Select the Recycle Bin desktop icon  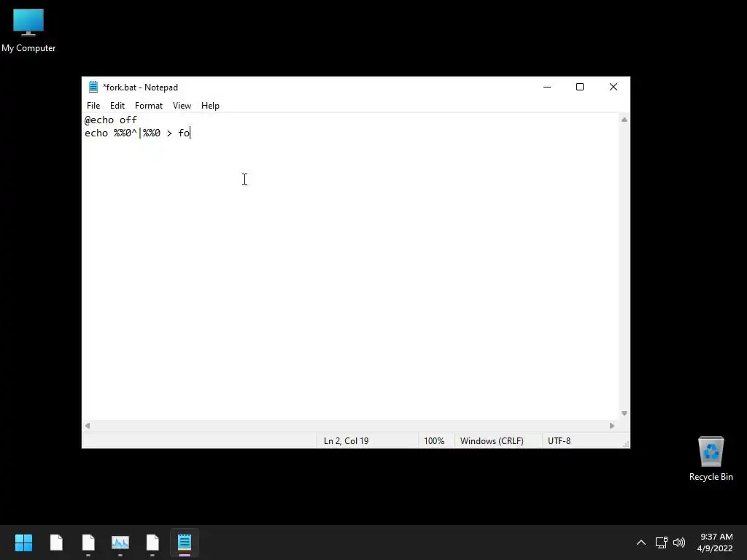tap(711, 459)
